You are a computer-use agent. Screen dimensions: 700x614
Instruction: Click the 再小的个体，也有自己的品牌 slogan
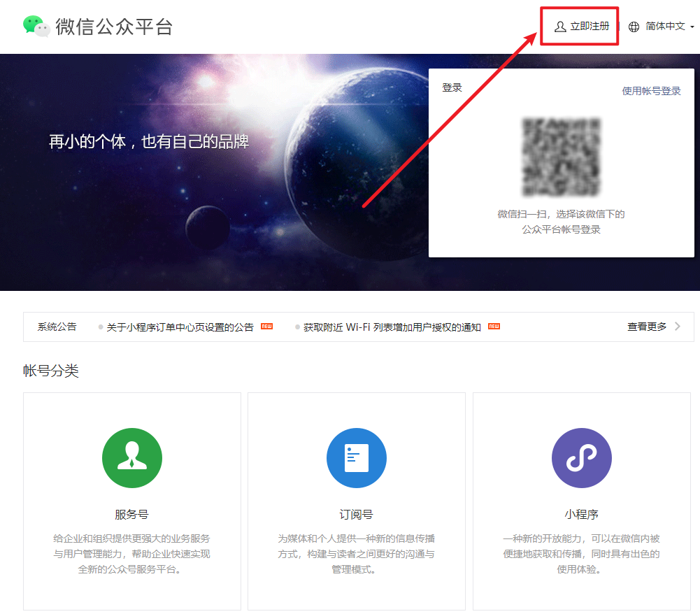(x=149, y=141)
